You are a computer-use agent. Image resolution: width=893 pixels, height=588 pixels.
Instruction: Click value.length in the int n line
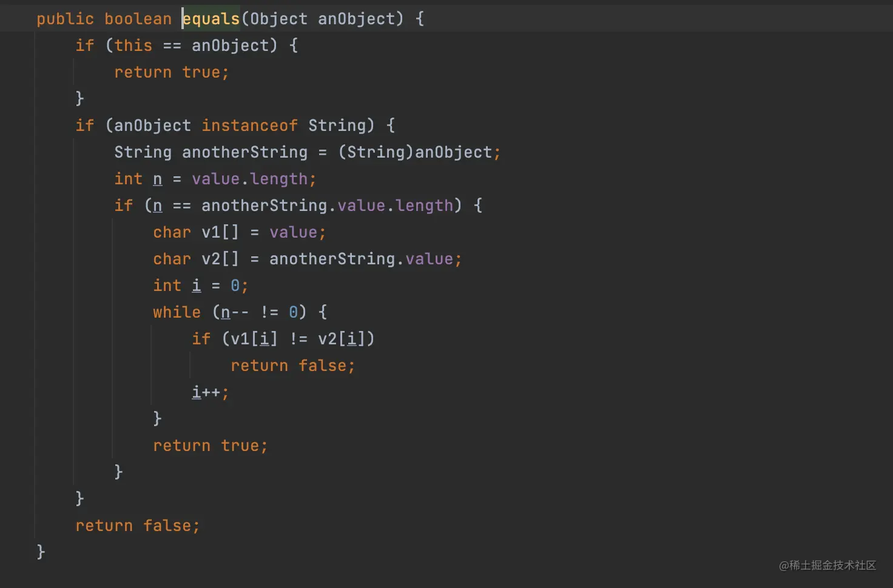[250, 179]
